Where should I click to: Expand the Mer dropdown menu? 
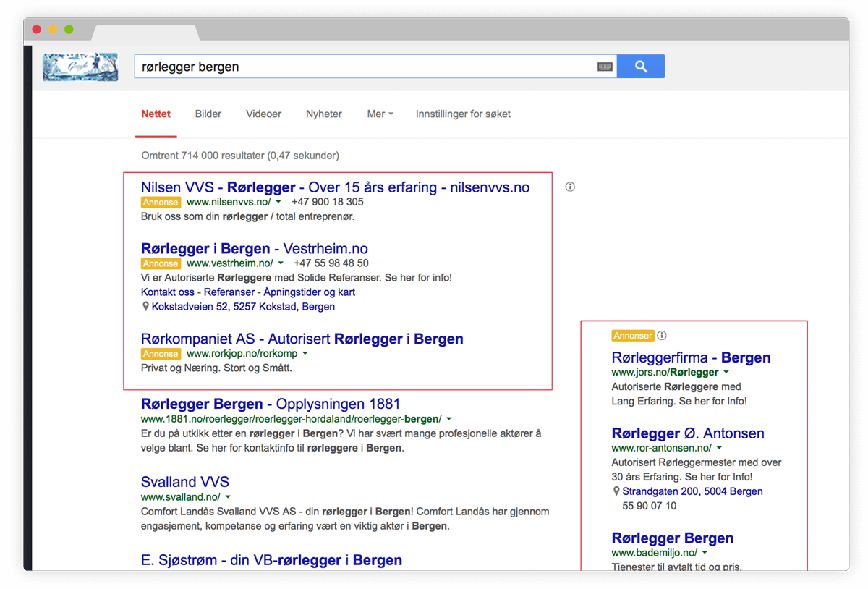[380, 114]
